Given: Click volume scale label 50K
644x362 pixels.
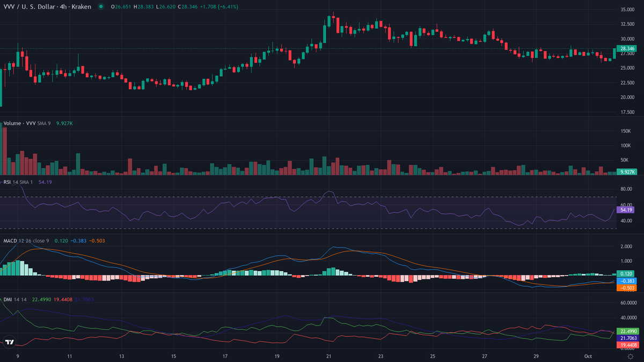Looking at the screenshot, I should click(625, 160).
